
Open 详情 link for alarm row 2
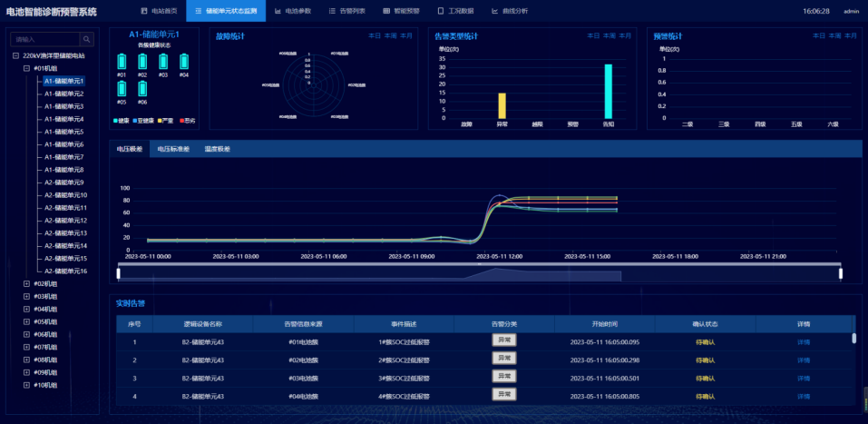point(804,360)
